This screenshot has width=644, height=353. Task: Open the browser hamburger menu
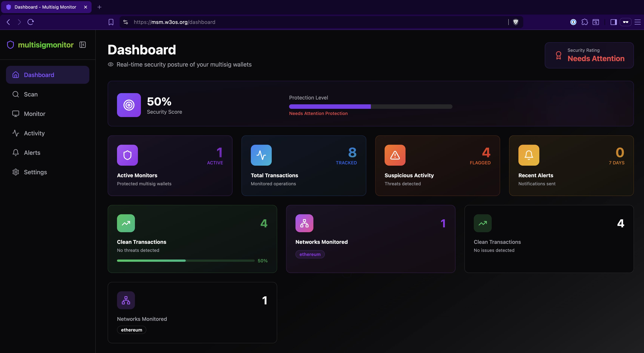(x=638, y=22)
